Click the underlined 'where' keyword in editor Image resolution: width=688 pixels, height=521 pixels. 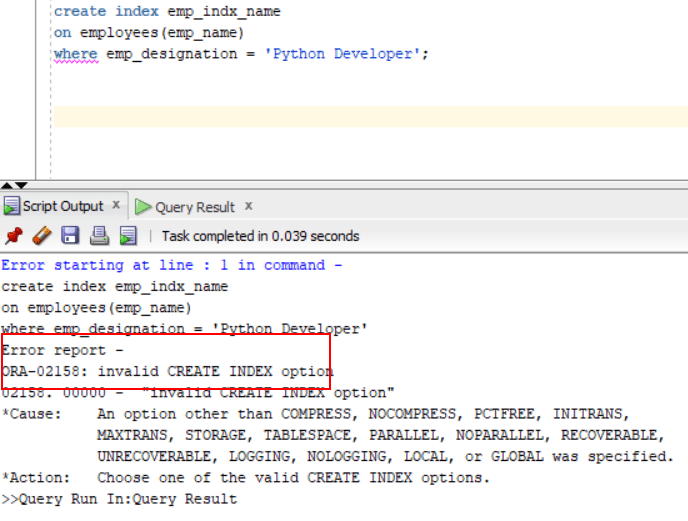(76, 54)
